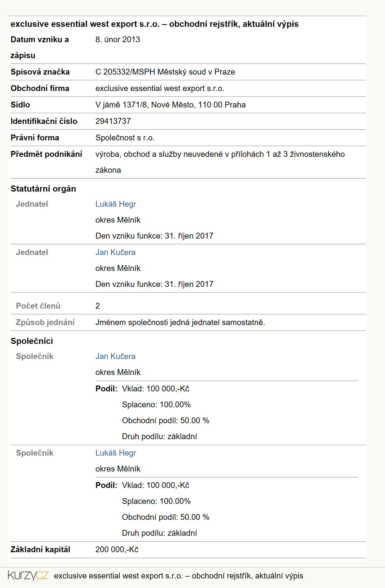Click the page title heading at top

pyautogui.click(x=155, y=24)
